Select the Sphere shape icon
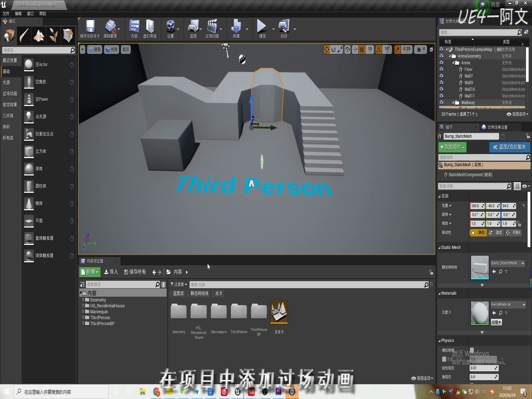 click(29, 169)
